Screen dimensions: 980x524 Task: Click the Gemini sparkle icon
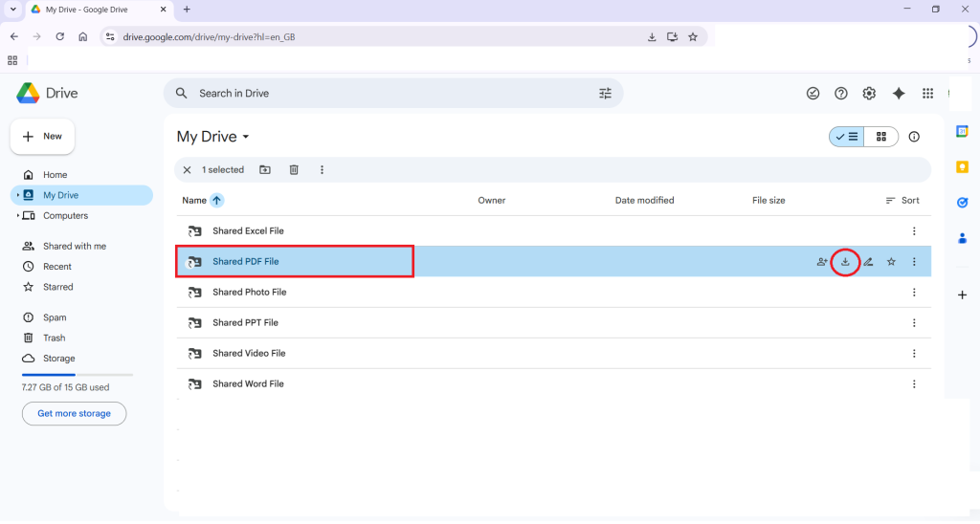(x=899, y=94)
